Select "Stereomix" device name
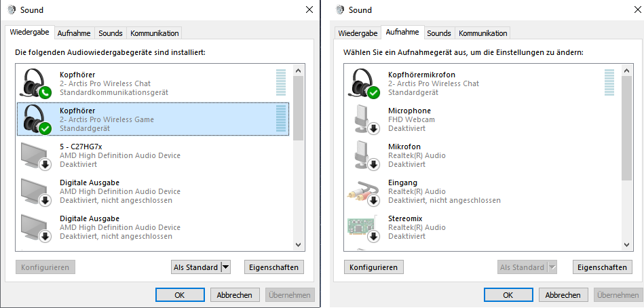 tap(405, 218)
